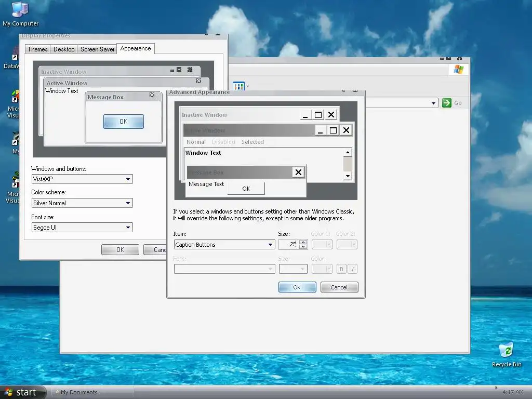Open the My Computer desktop icon

(x=20, y=14)
